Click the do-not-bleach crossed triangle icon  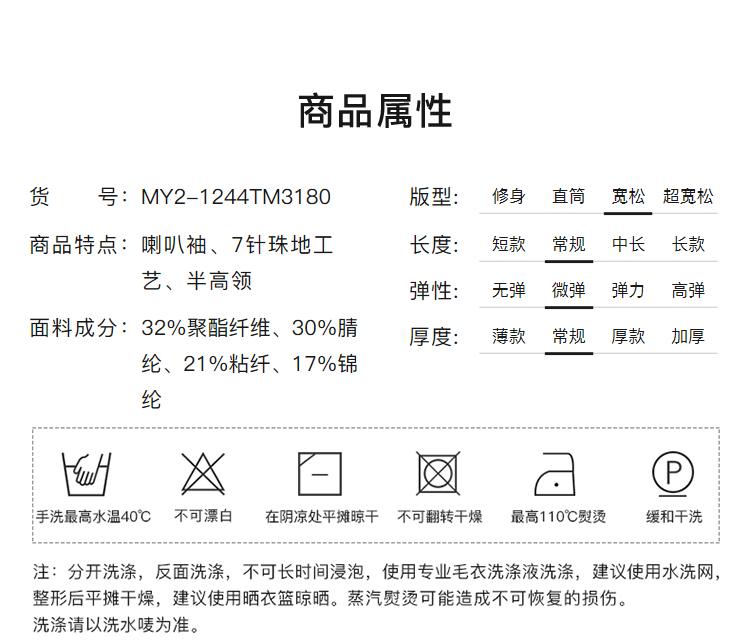(x=203, y=473)
